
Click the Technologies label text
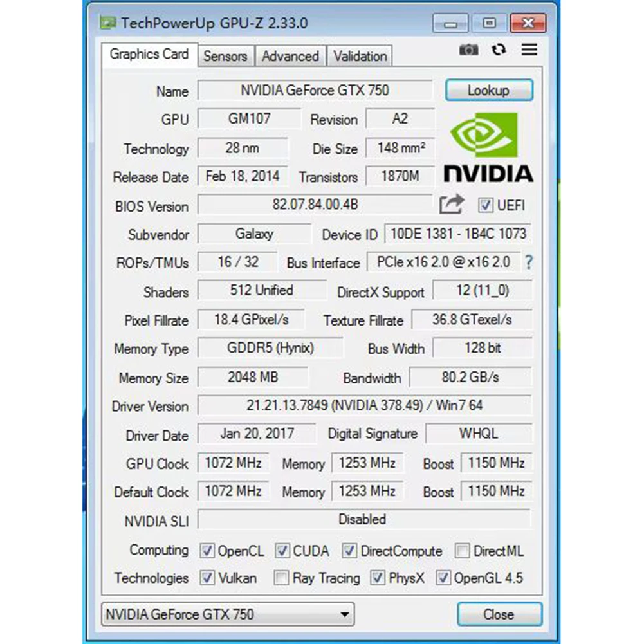point(151,578)
